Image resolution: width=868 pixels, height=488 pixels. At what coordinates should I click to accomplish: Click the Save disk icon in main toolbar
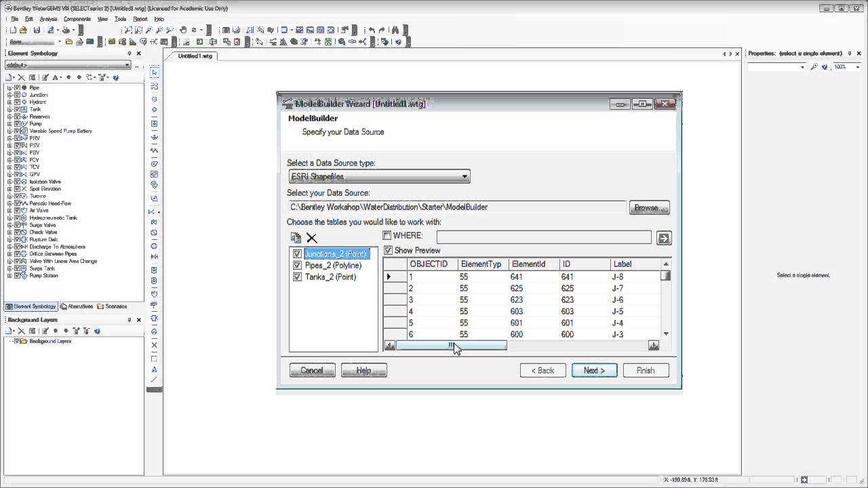(x=37, y=30)
